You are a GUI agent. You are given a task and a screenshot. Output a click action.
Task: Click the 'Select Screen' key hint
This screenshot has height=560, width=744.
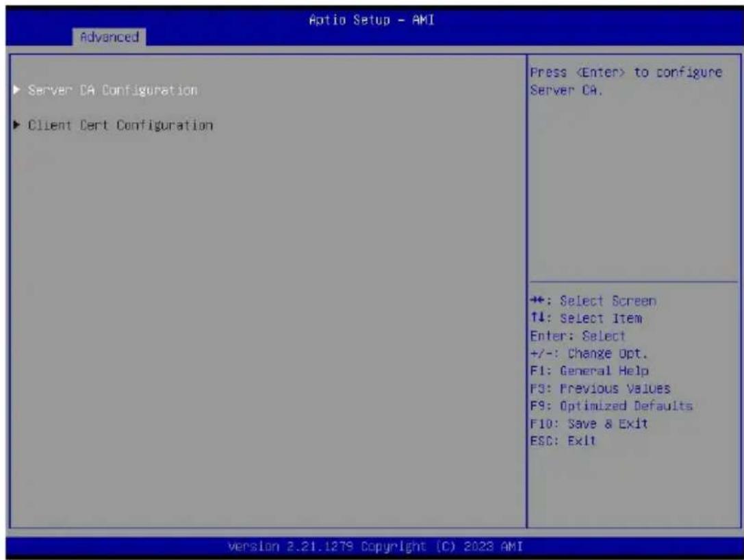click(593, 301)
